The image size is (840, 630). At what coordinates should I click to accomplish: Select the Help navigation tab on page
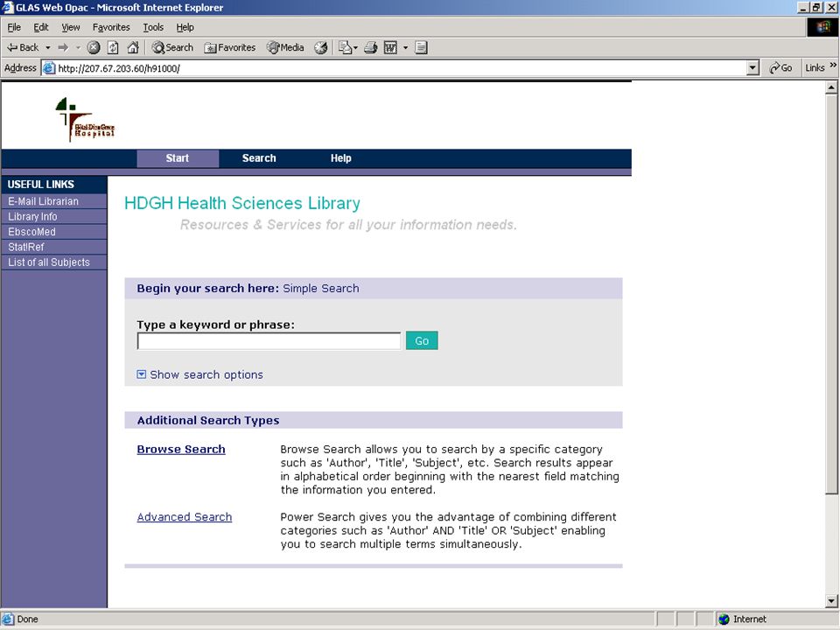point(340,158)
